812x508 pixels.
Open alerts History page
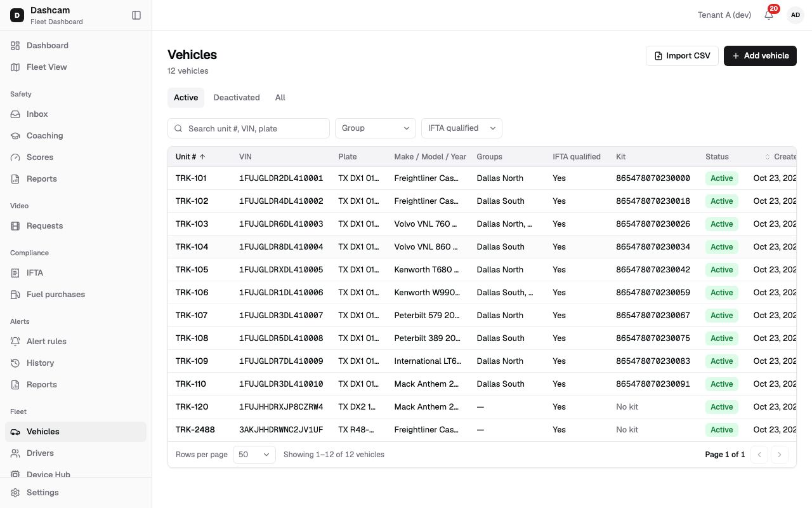76,363
